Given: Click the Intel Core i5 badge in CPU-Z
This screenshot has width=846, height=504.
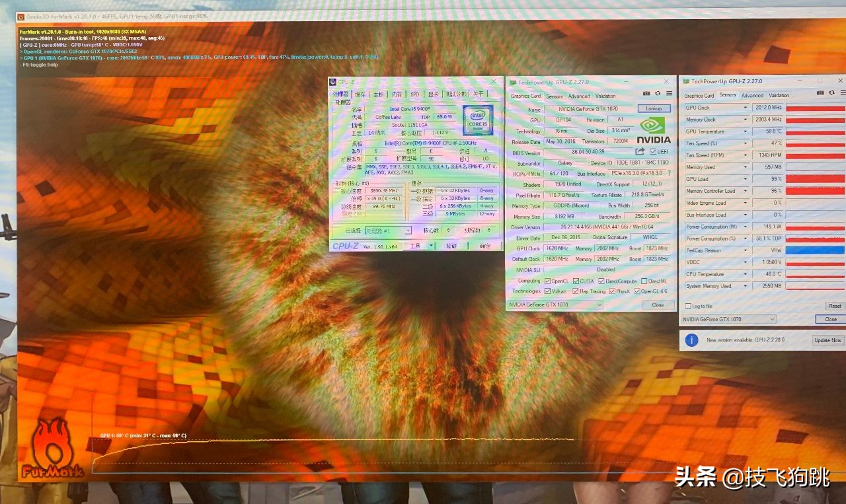Looking at the screenshot, I should [477, 120].
